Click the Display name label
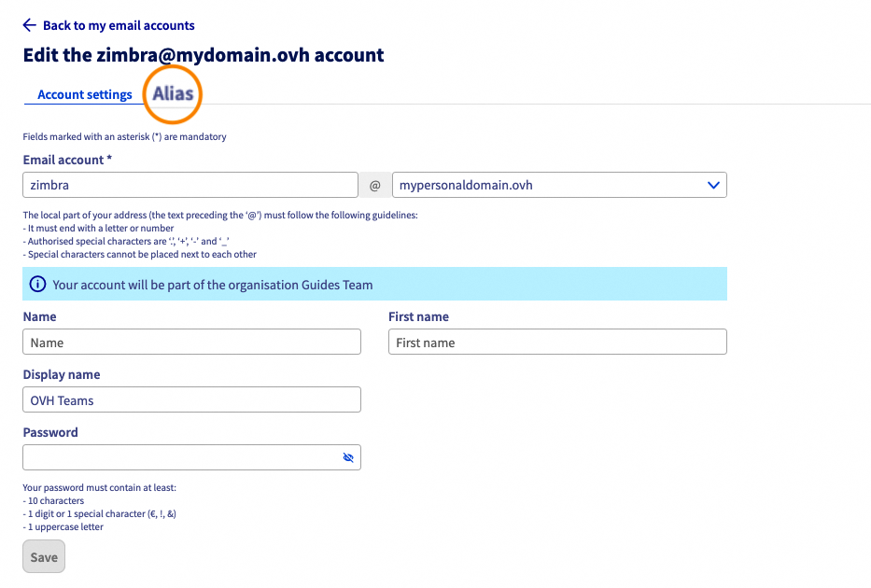Viewport: 871px width, 588px height. click(x=62, y=374)
